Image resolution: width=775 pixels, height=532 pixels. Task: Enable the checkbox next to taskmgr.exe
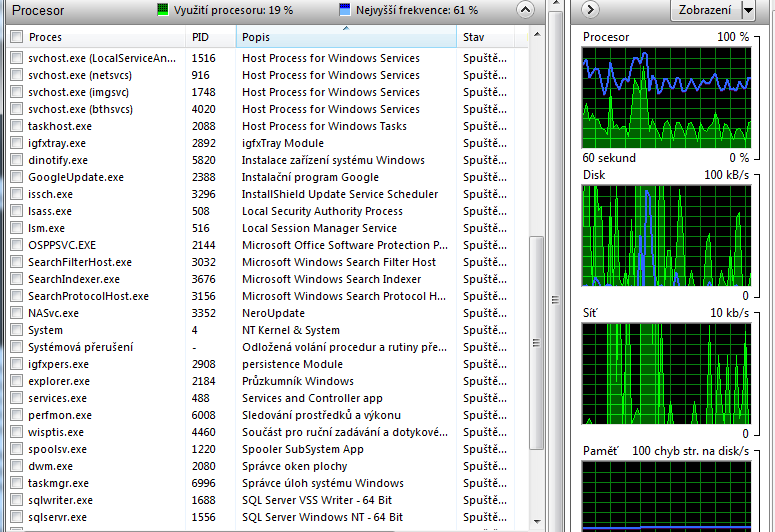click(16, 483)
